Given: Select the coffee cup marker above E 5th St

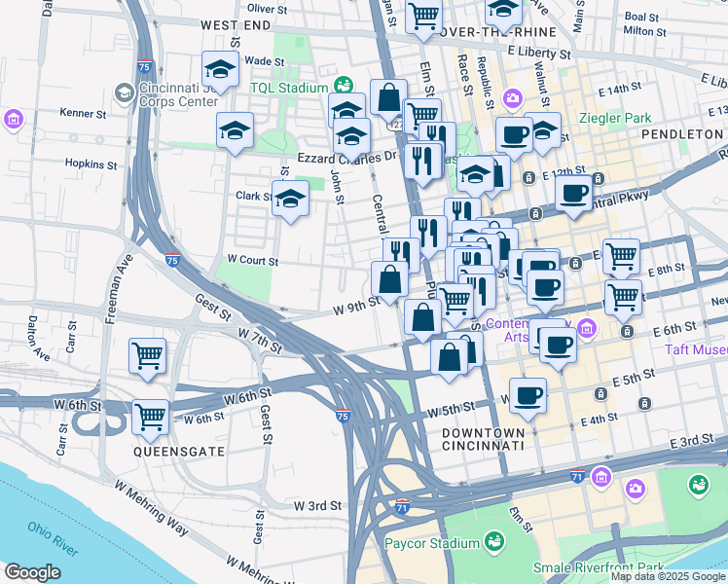Looking at the screenshot, I should [558, 347].
